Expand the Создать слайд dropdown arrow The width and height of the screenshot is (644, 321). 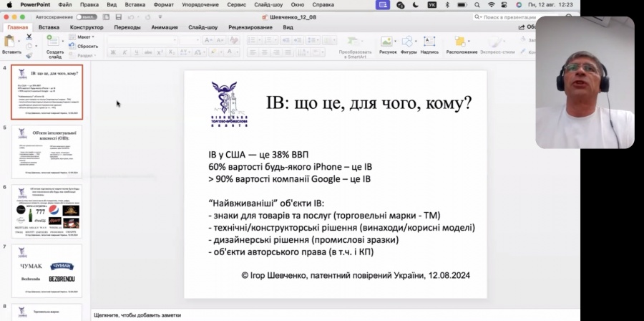64,41
